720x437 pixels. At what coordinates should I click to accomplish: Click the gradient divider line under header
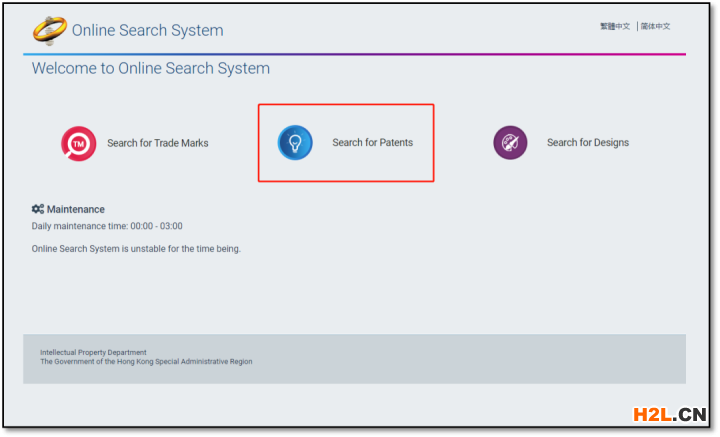(x=354, y=54)
